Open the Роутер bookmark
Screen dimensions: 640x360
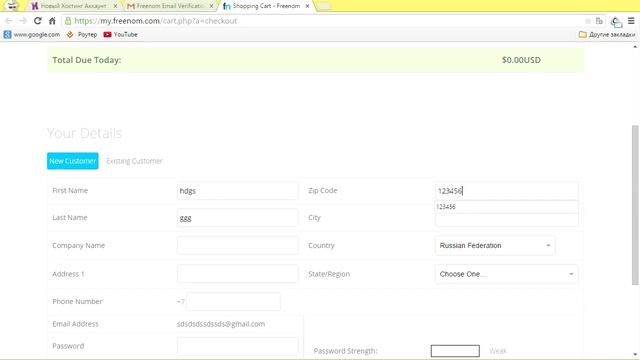coord(82,35)
